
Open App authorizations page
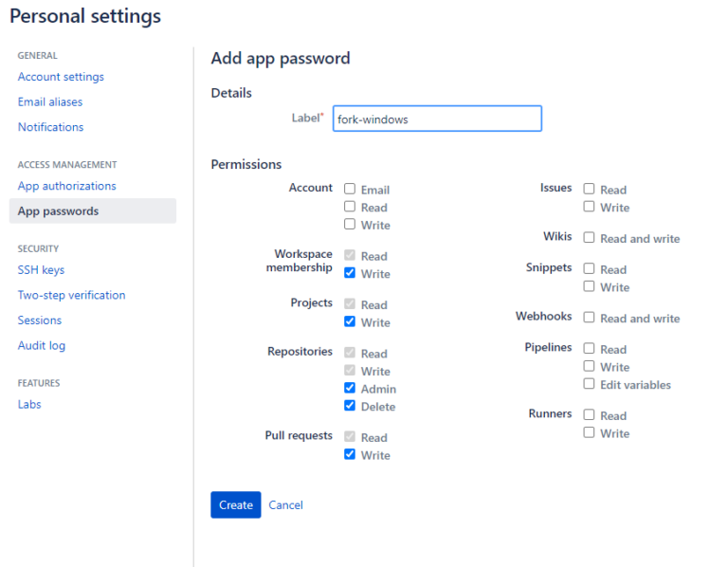coord(67,186)
